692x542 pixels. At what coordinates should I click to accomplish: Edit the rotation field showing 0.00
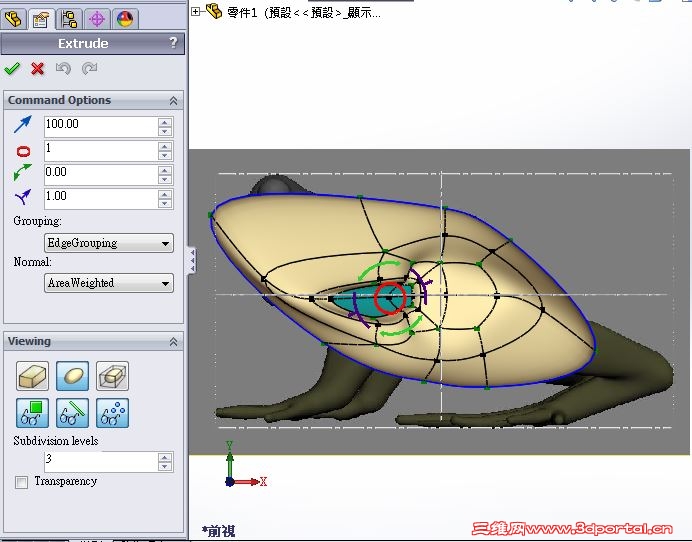click(101, 175)
